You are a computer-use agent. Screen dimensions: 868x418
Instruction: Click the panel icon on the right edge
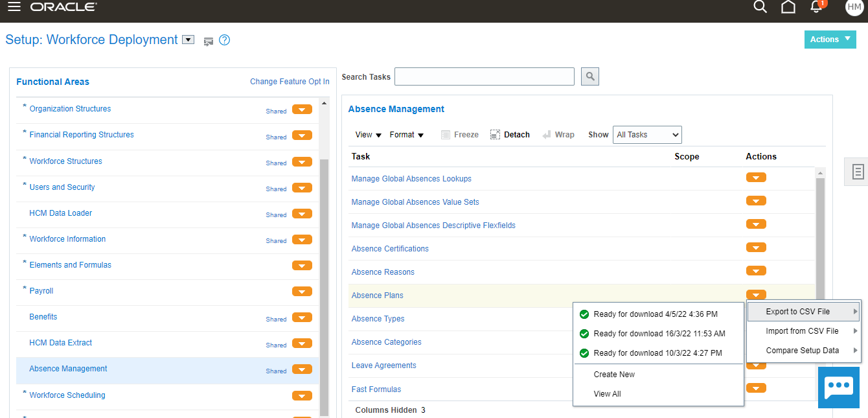tap(858, 172)
